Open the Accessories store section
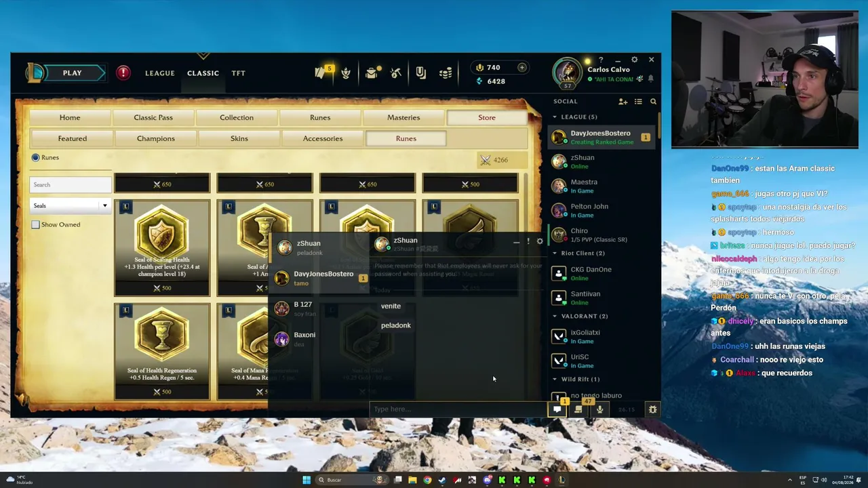The width and height of the screenshot is (868, 488). pyautogui.click(x=323, y=138)
